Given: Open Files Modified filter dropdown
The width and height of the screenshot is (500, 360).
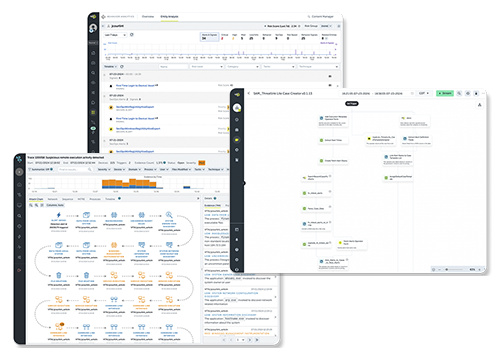Looking at the screenshot, I should 181,170.
